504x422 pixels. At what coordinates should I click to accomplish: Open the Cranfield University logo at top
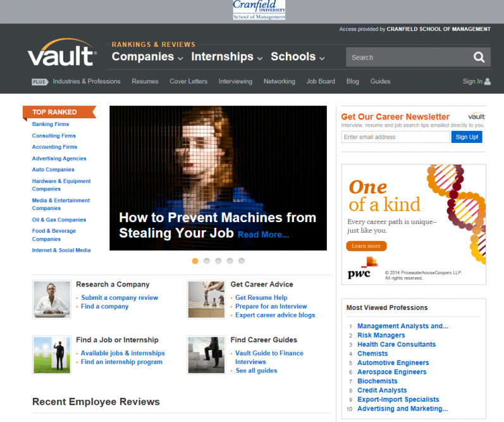coord(259,10)
